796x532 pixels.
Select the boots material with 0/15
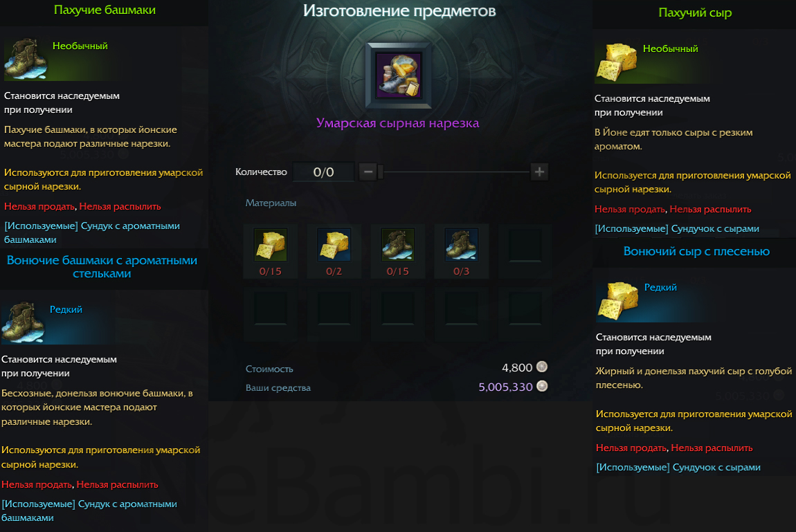click(x=397, y=244)
